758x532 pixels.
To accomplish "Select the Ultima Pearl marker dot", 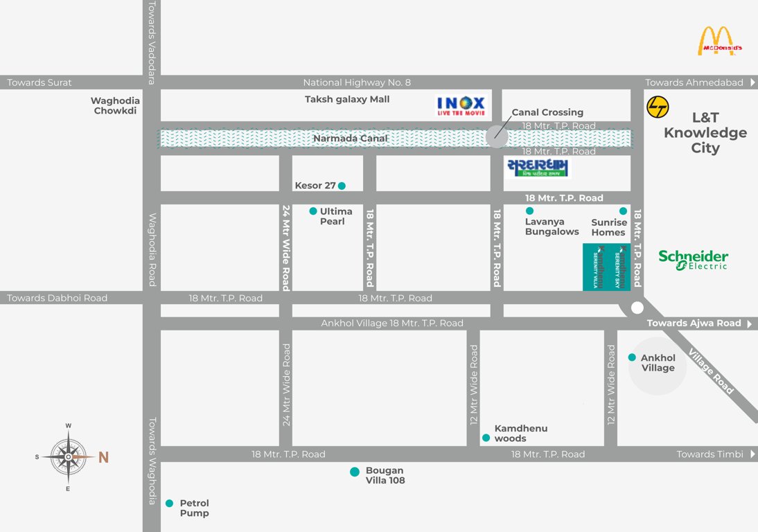I will point(313,211).
